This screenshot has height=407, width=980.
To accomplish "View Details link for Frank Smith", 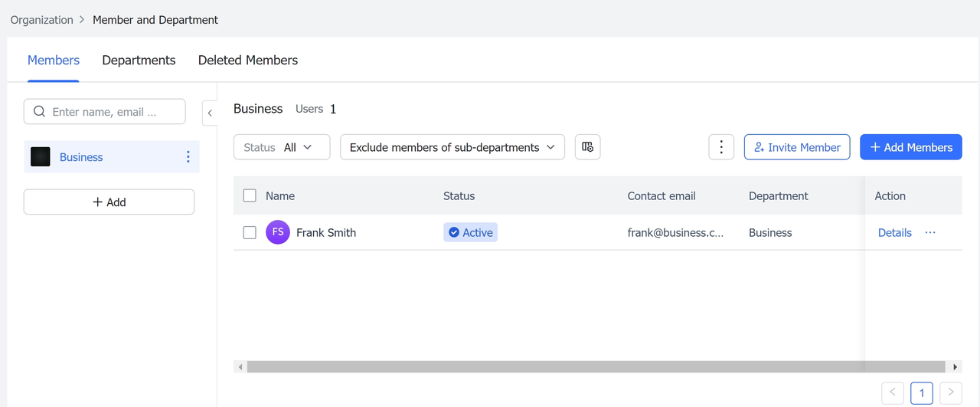I will [x=894, y=233].
